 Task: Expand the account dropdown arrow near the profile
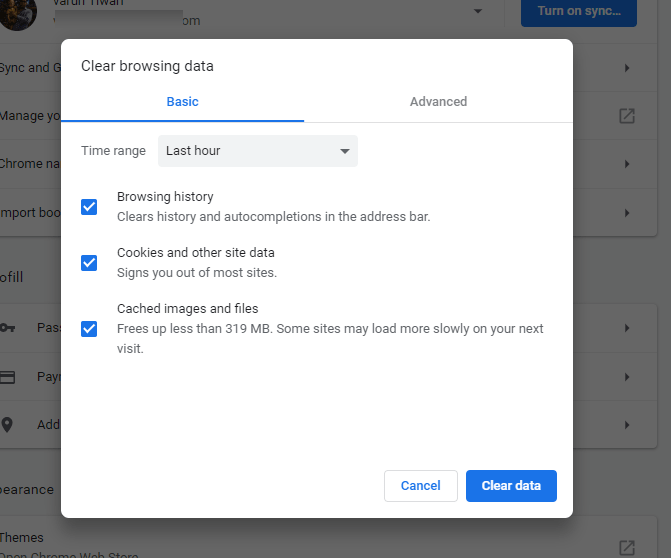pos(478,11)
